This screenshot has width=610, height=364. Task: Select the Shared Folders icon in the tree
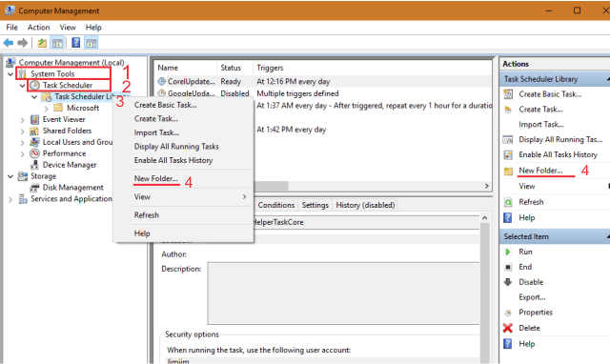(34, 131)
